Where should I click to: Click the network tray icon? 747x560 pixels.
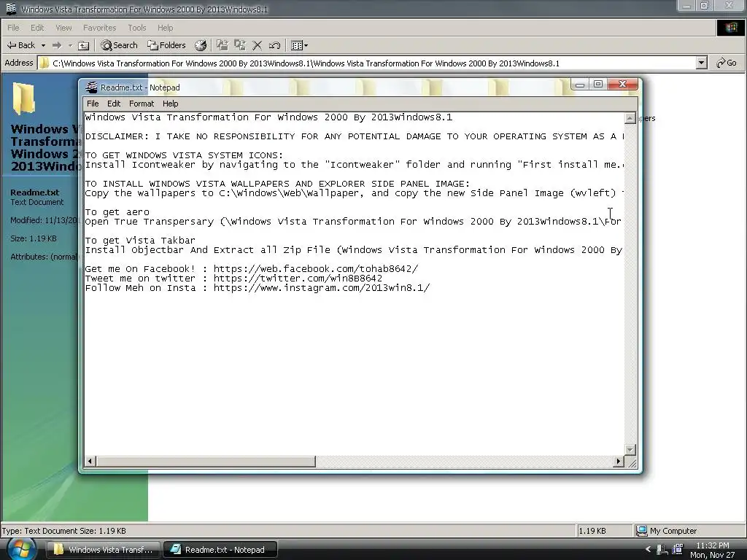pyautogui.click(x=677, y=550)
